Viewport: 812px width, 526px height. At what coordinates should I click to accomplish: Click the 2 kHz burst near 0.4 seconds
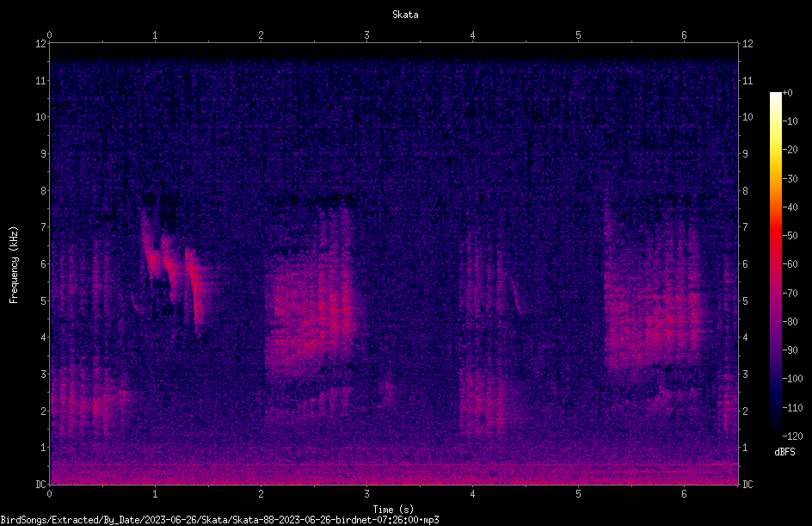(90, 399)
